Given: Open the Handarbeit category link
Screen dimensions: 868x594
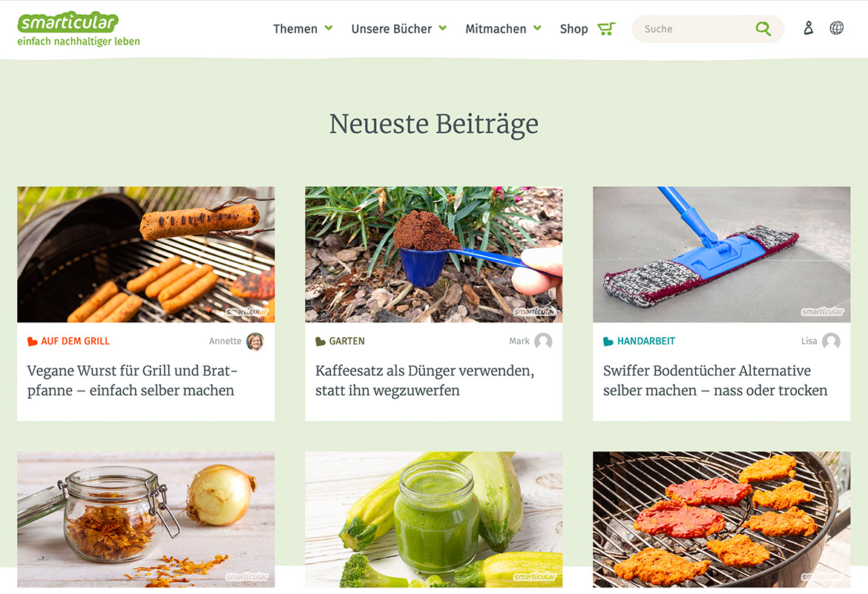Looking at the screenshot, I should point(646,342).
